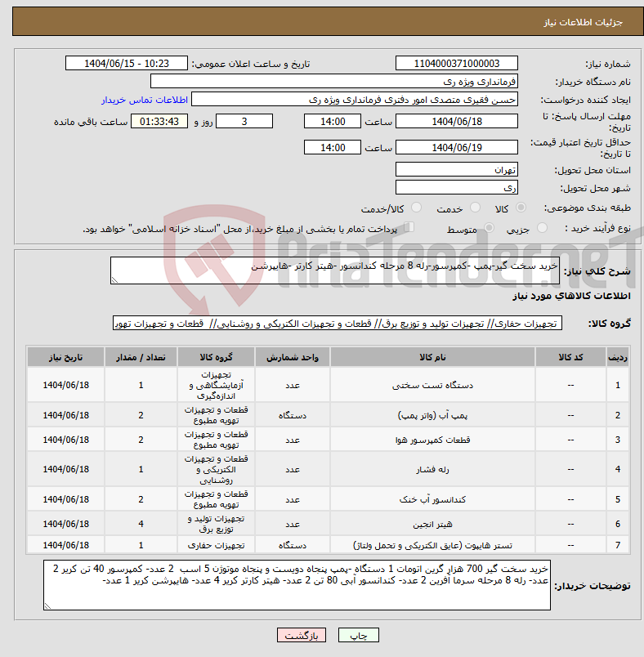This screenshot has height=657, width=644.
Task: Open the اطلاعات تماس خریدار link
Action: 145,100
